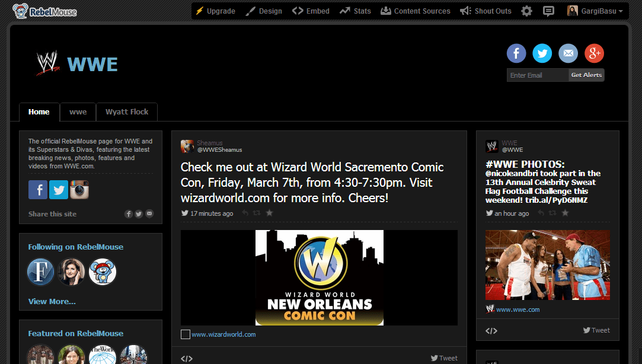Expand the GargiBasu account dropdown
642x364 pixels.
click(x=595, y=11)
